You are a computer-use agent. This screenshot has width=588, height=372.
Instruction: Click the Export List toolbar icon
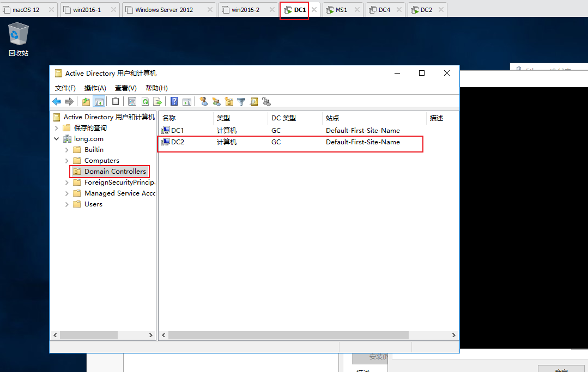coord(157,101)
